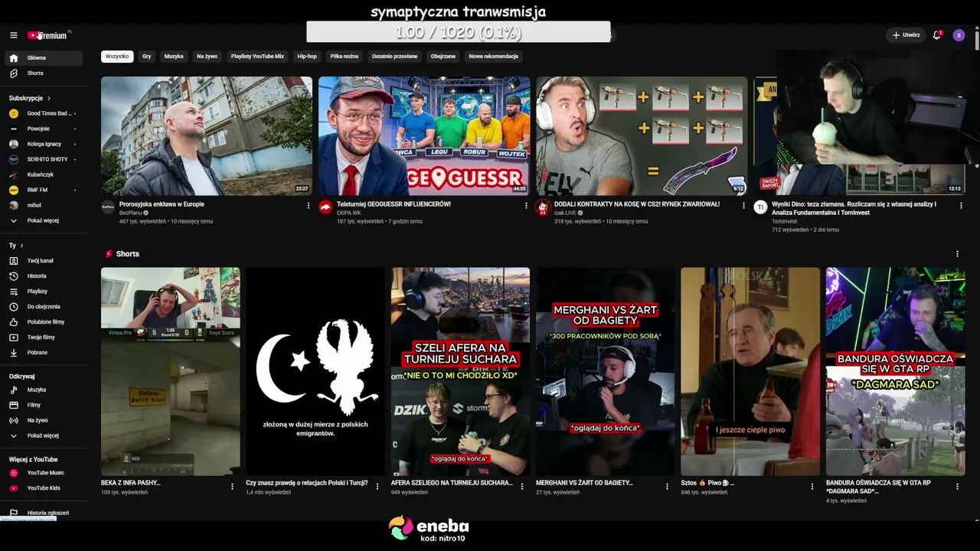Open the account avatar menu

tap(959, 35)
